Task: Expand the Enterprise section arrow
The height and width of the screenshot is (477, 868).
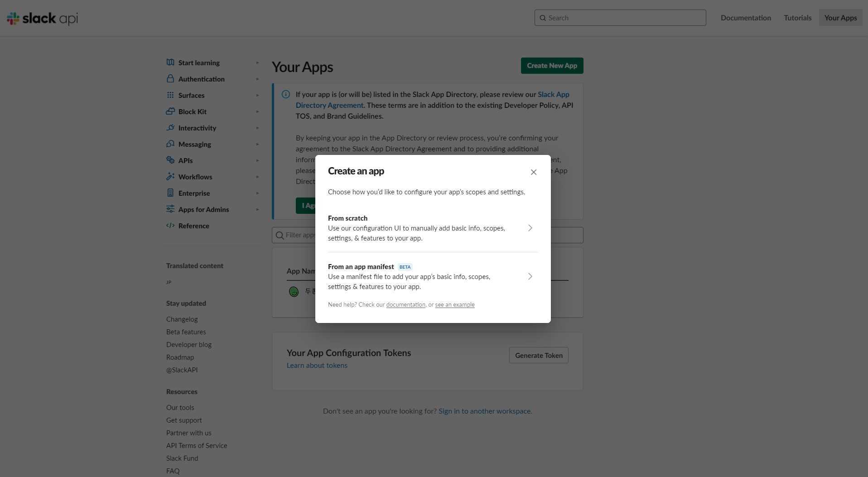Action: (x=257, y=193)
